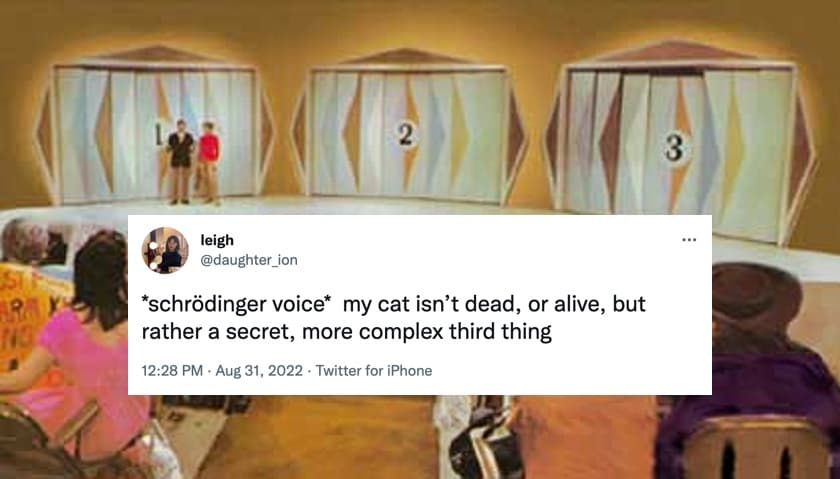The width and height of the screenshot is (840, 479).
Task: Click the Aug 31, 2022 date
Action: [x=259, y=371]
